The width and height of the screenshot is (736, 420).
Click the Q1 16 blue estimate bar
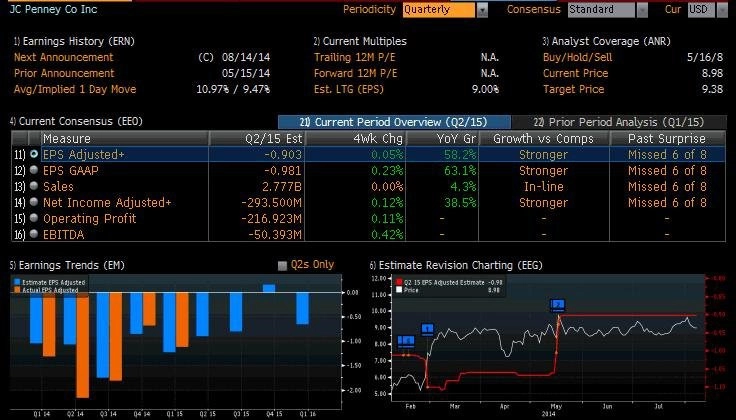(x=303, y=308)
